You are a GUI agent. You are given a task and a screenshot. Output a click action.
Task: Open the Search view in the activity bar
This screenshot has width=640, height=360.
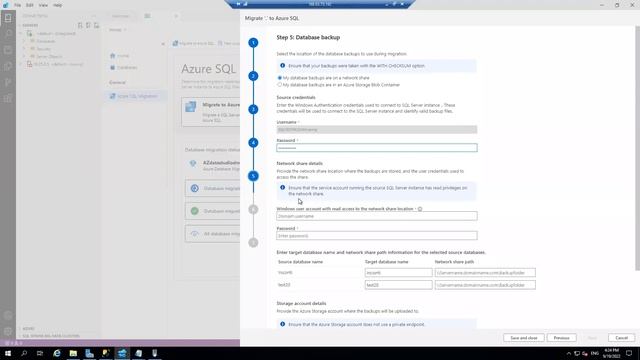tap(8, 34)
